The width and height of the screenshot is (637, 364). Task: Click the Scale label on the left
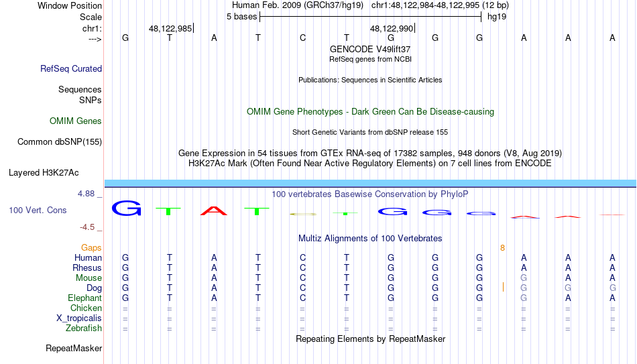pos(91,17)
